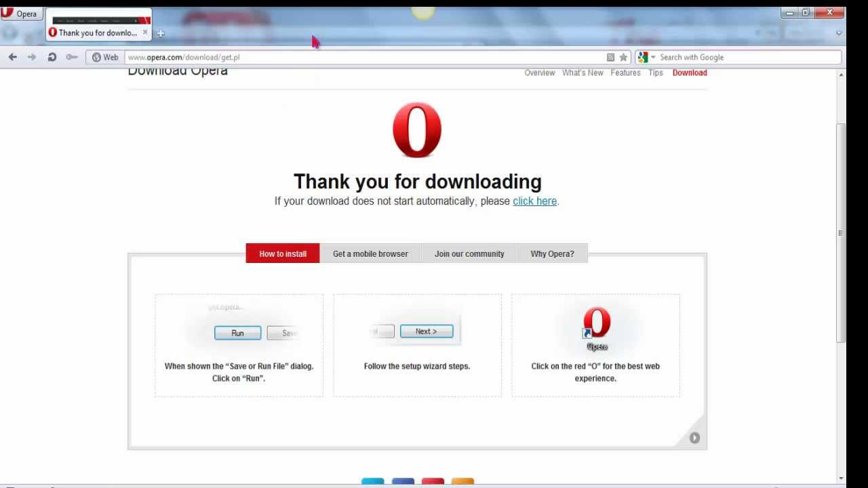
Task: Click the password wand key icon
Action: [x=71, y=57]
